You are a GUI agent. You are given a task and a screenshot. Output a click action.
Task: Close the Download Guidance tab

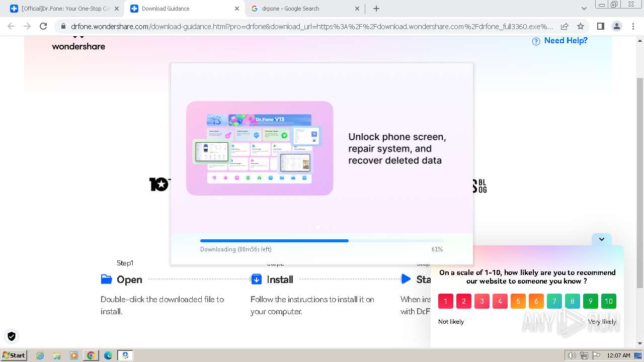tap(236, 9)
